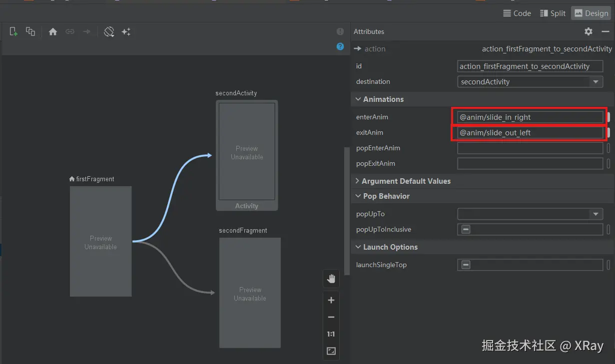
Task: Click the 'firstFragment' label above destination
Action: 95,179
